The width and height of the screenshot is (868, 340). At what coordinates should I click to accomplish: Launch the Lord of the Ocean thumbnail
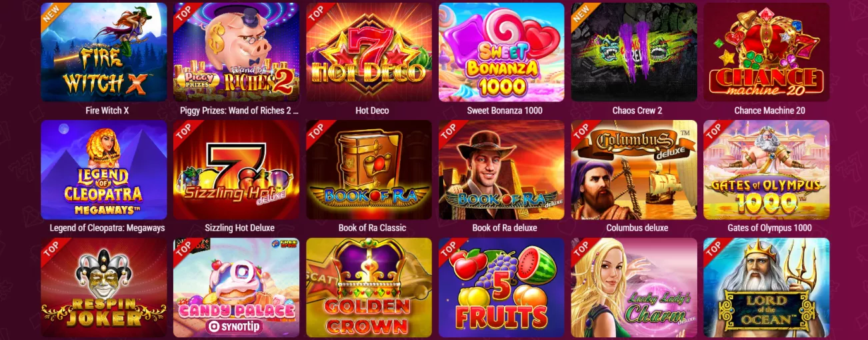coord(767,288)
